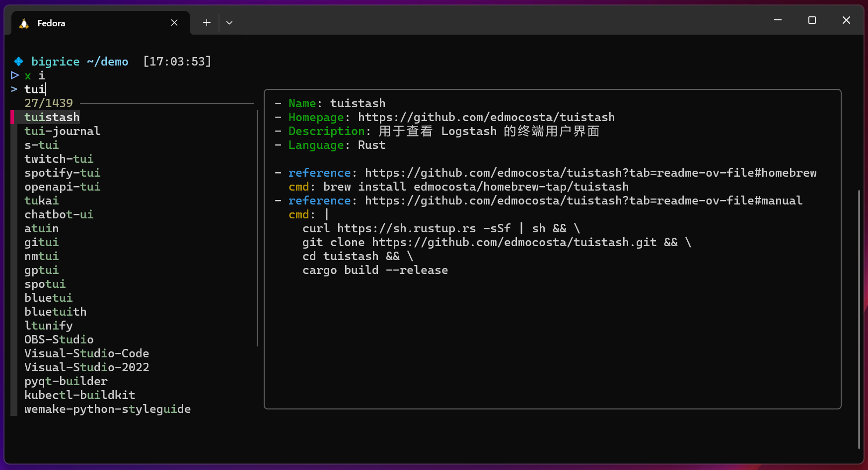868x470 pixels.
Task: Close the Fedora tab
Action: pyautogui.click(x=174, y=23)
